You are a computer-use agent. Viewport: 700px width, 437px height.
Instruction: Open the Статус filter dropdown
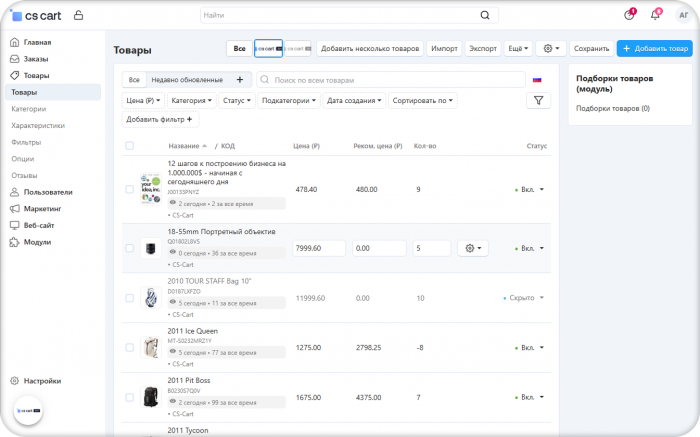237,100
